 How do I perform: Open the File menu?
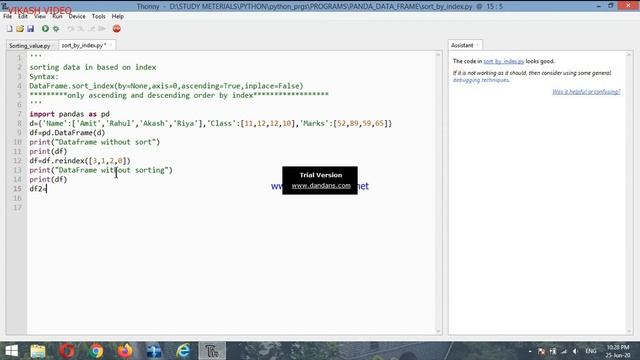coord(7,16)
